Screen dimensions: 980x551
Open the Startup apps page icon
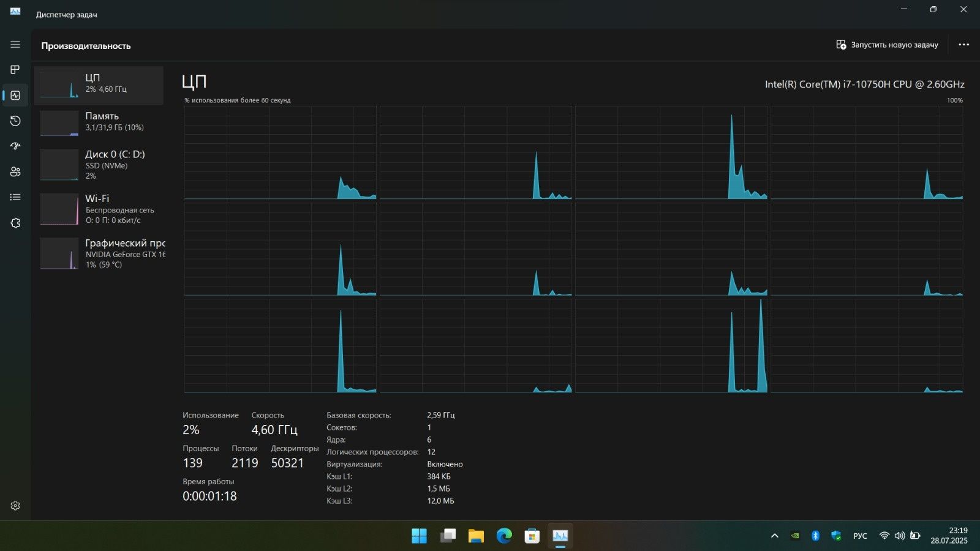[15, 146]
